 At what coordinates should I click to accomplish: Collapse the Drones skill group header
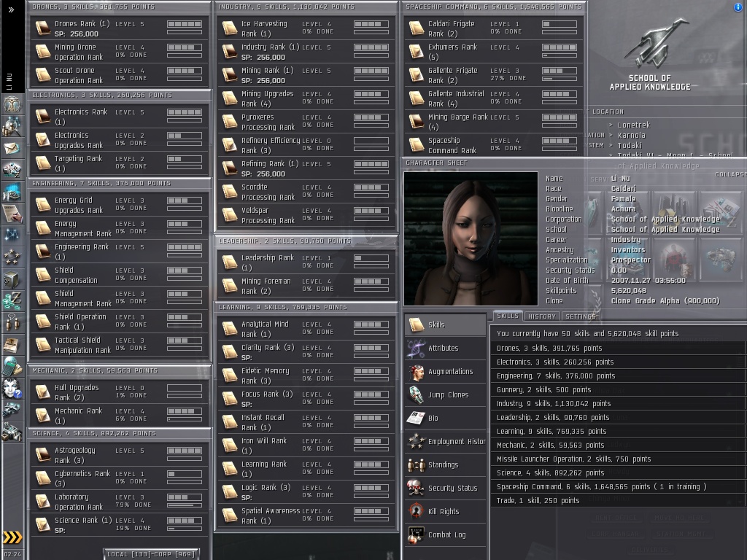119,7
